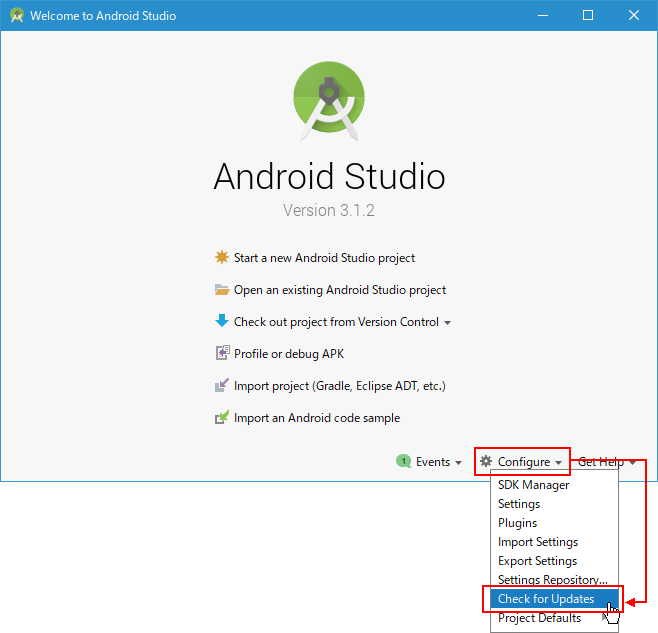The height and width of the screenshot is (633, 658).
Task: Select Import project (Gradle, Eclipse ADT, etc.)
Action: tap(339, 386)
